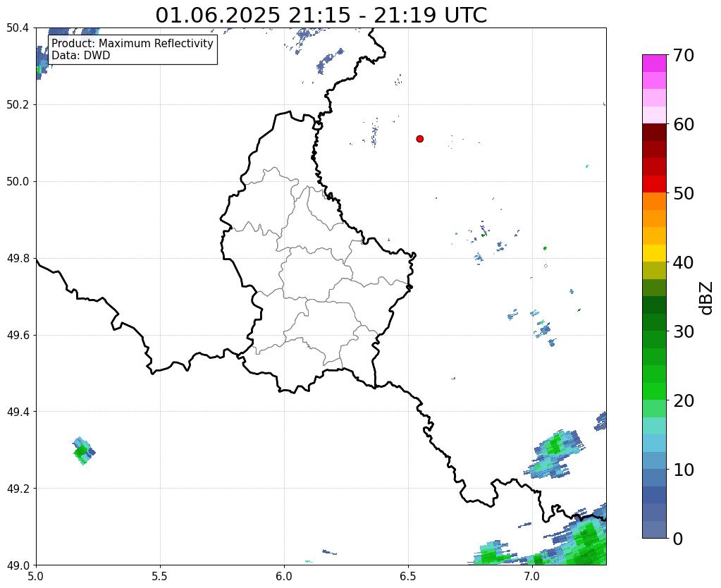Click the 50.2 latitude axis label
The image size is (721, 588).
tap(18, 105)
